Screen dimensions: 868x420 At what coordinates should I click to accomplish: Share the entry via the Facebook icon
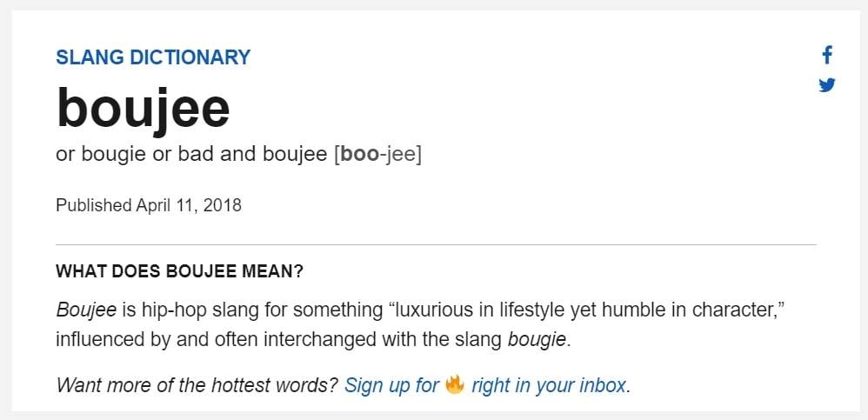tap(827, 56)
